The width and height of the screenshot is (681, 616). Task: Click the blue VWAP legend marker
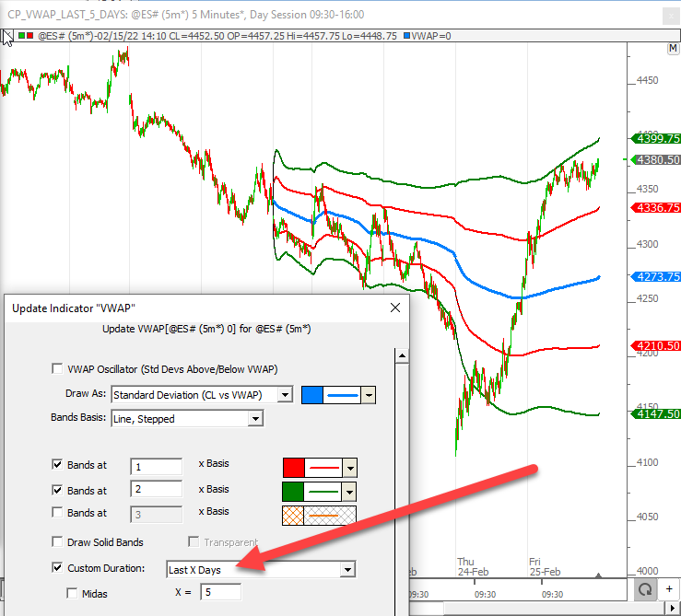pos(407,36)
